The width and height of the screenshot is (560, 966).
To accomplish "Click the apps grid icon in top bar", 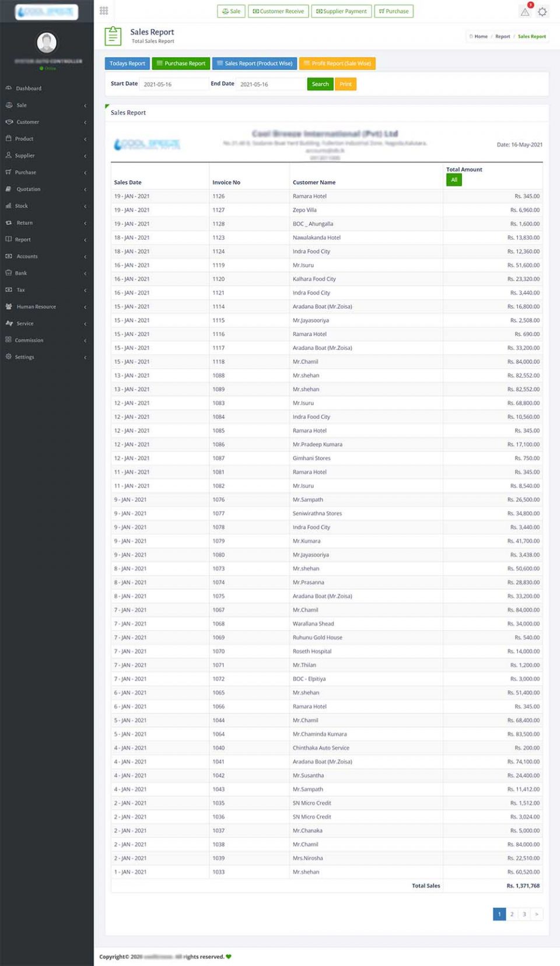I will [x=104, y=10].
